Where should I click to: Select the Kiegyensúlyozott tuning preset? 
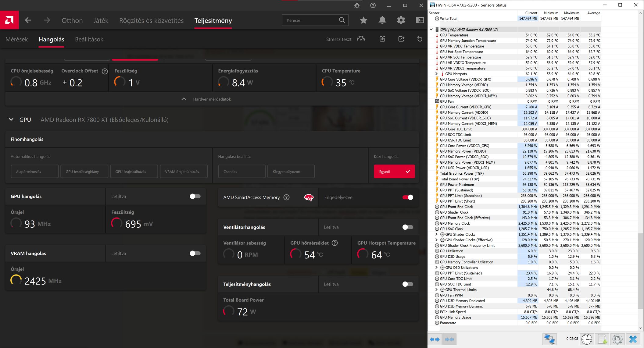point(291,172)
